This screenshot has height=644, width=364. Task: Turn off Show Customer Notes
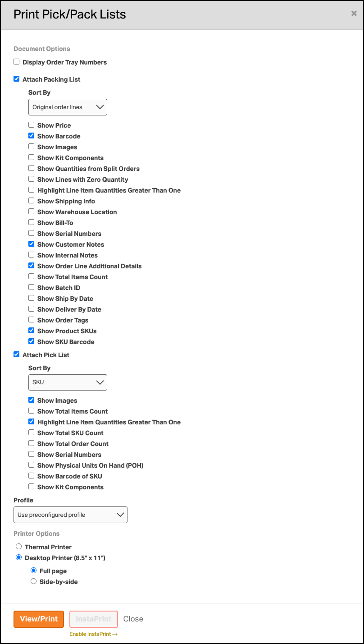[x=32, y=244]
